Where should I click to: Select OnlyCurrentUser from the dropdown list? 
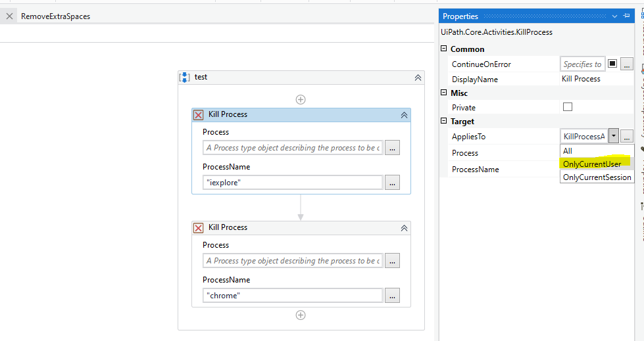point(592,164)
